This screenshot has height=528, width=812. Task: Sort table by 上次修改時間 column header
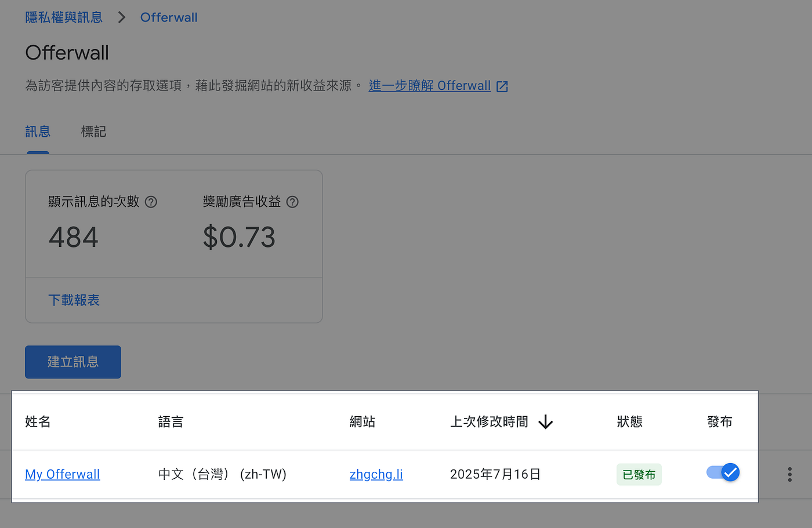click(489, 421)
